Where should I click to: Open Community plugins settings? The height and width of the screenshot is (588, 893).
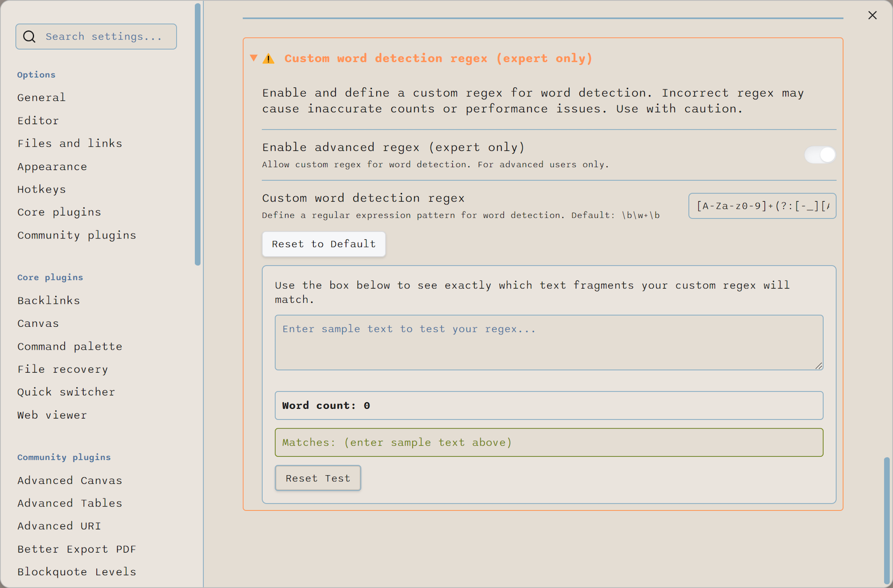pyautogui.click(x=76, y=235)
